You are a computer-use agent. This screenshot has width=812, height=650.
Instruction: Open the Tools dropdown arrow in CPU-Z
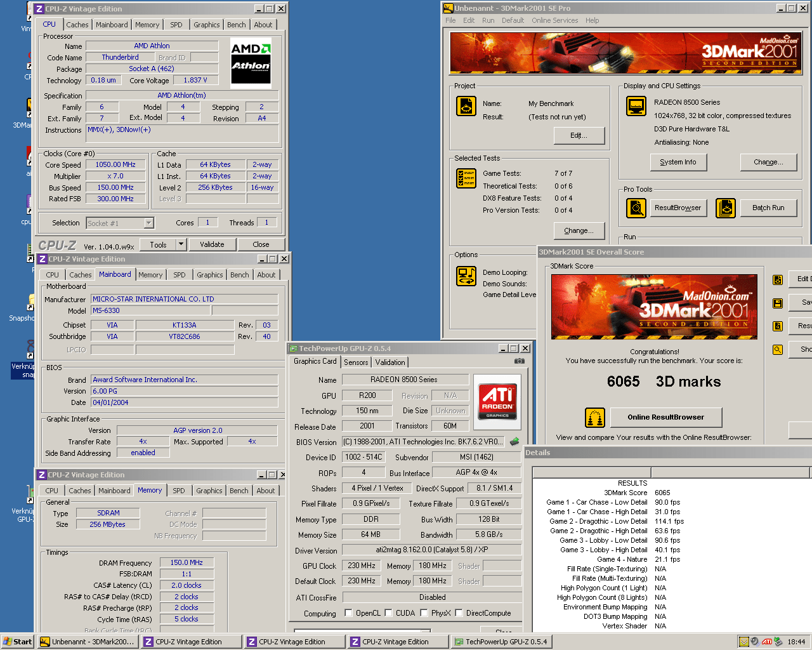(x=181, y=244)
